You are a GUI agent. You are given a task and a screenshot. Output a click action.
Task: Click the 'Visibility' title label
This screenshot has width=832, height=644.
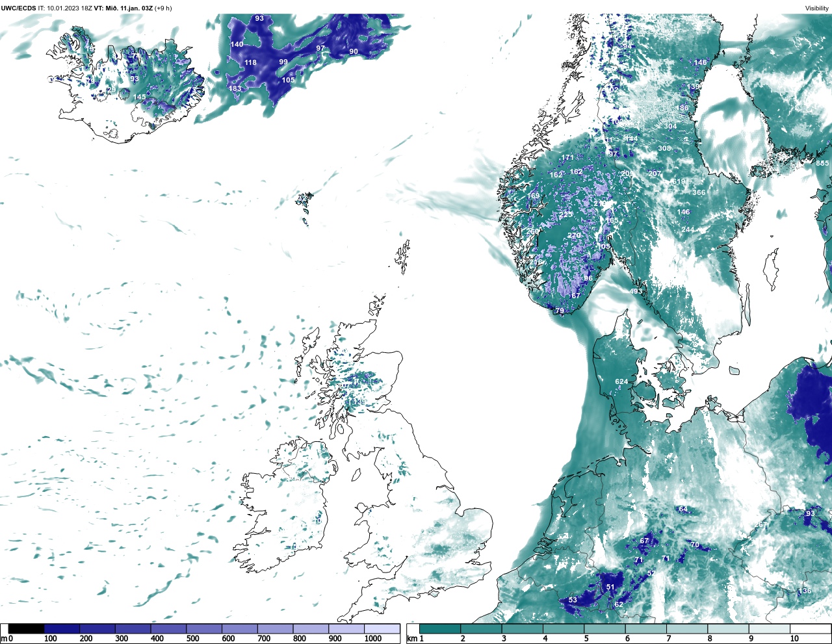coord(817,8)
